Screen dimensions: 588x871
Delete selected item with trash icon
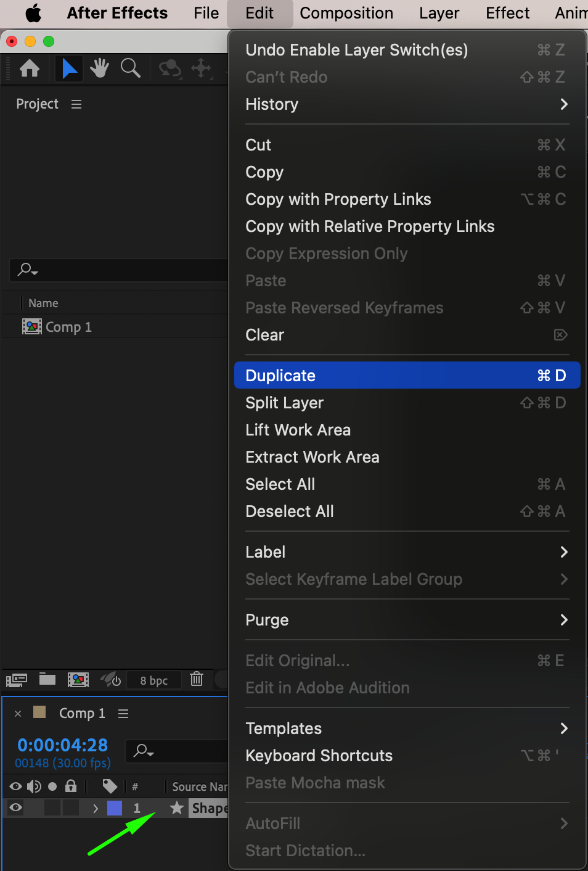coord(197,679)
